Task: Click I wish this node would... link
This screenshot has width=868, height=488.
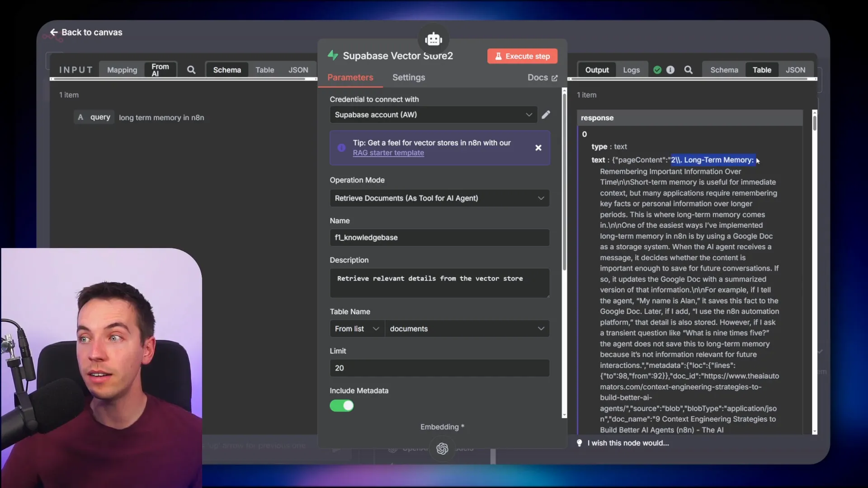Action: [x=628, y=443]
